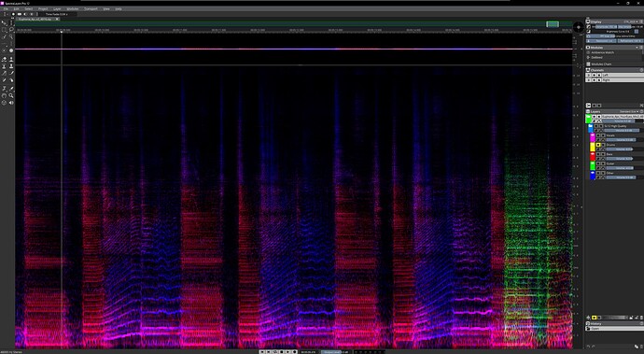Click the output level slider in status bar
Screen dimensions: 644x354
tap(336, 352)
